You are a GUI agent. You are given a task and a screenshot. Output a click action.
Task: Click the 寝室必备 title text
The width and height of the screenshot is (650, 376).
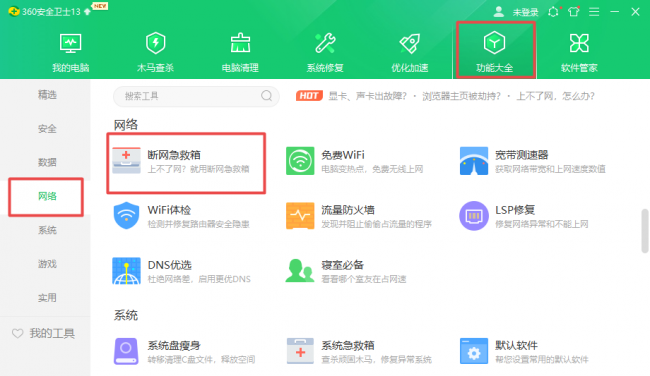(x=342, y=265)
